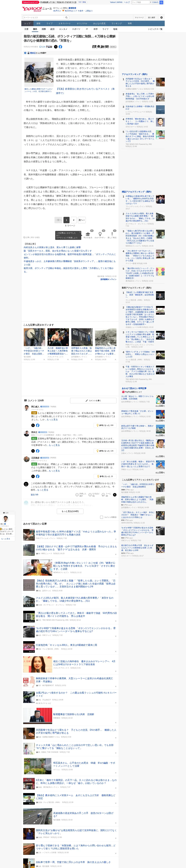
Task: Expand 関口威人 comment with もっと見る
Action: [52, 420]
